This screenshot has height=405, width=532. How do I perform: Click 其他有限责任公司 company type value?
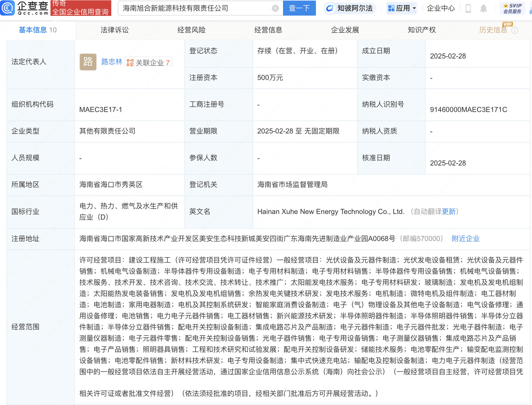click(x=107, y=131)
